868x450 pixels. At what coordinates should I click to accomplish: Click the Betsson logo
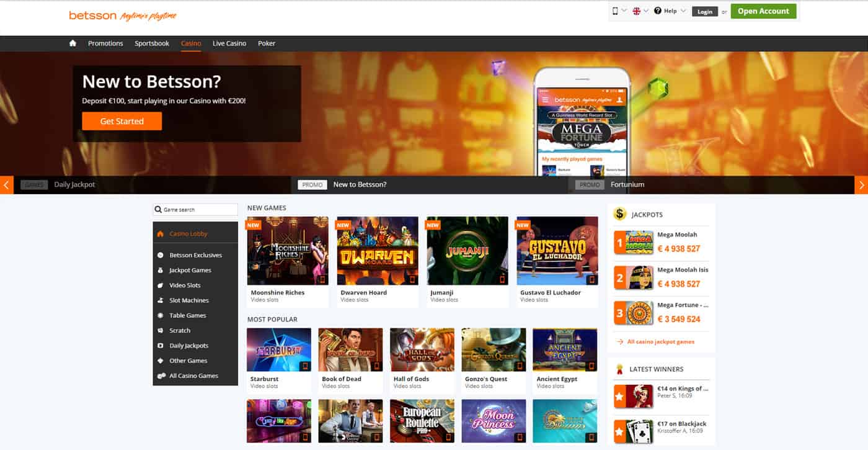click(93, 16)
